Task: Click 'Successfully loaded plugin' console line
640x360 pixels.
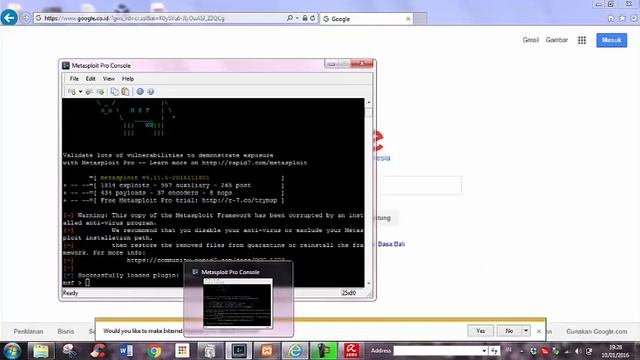Action: click(121, 275)
